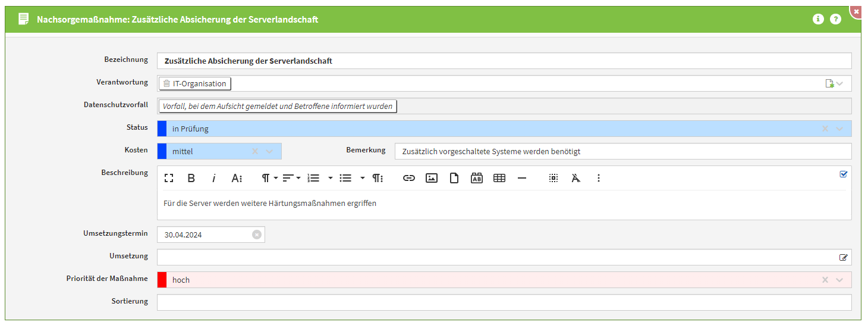
Task: Toggle the Beschreibung checkbox on the right
Action: [843, 174]
